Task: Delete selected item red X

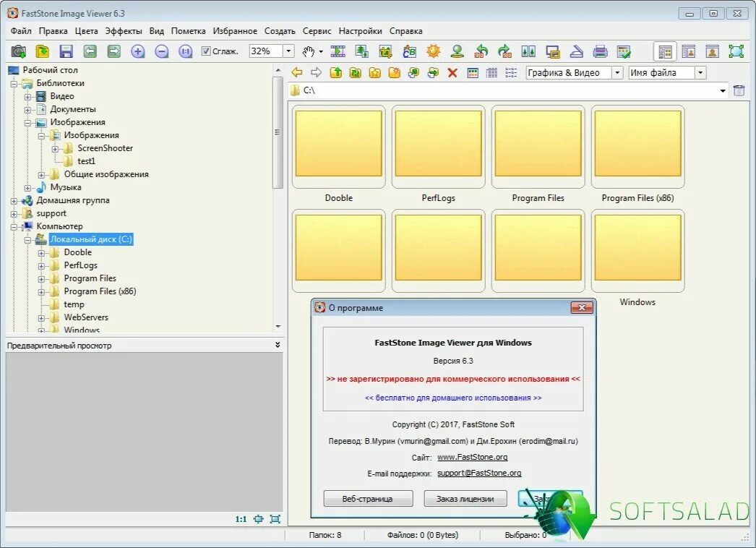Action: click(452, 73)
